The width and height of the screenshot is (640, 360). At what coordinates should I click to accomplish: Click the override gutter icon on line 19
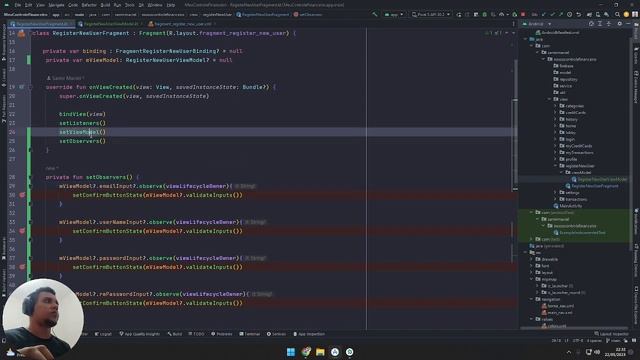[x=21, y=87]
